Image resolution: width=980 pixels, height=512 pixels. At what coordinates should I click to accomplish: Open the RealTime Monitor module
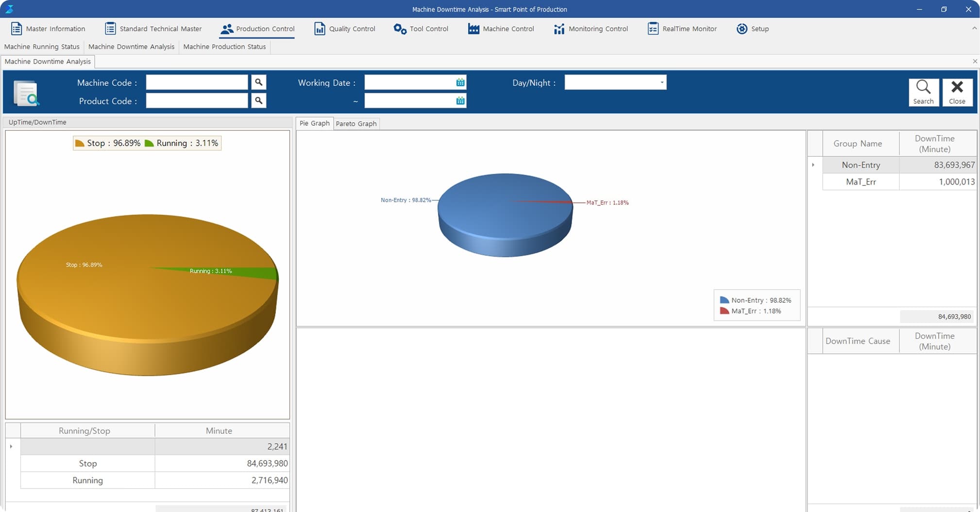pyautogui.click(x=682, y=29)
